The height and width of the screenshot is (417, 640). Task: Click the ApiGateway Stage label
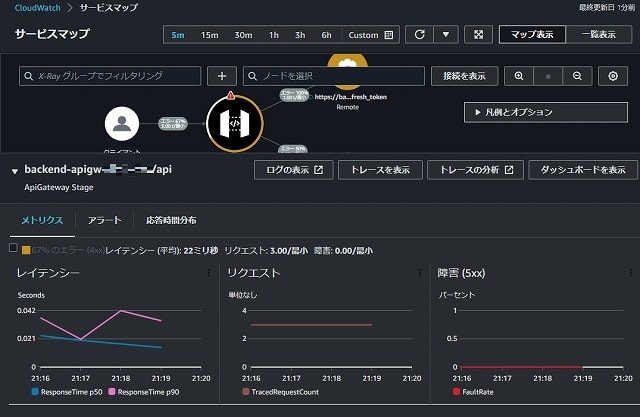(x=59, y=187)
